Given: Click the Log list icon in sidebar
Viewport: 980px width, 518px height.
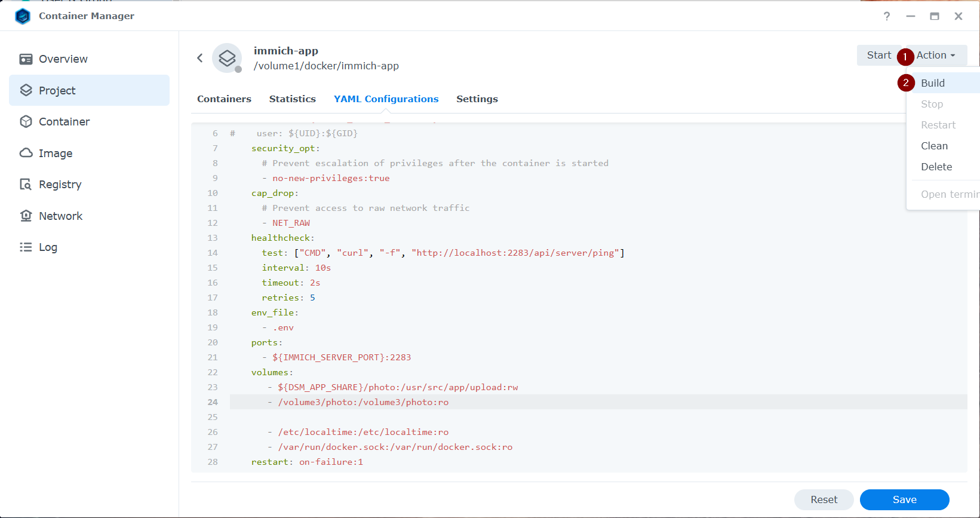Looking at the screenshot, I should pyautogui.click(x=26, y=247).
